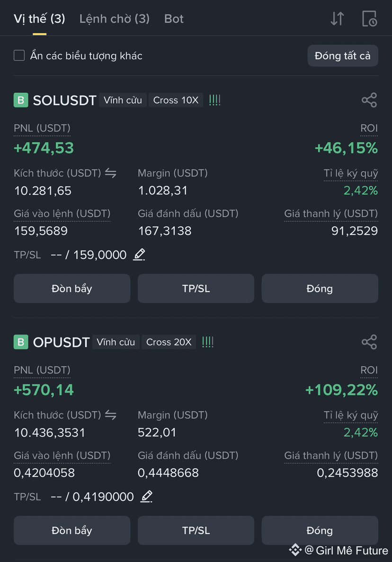Tap the TP/SL button under SOLUSDT
Screen dimensions: 392x562
point(196,288)
